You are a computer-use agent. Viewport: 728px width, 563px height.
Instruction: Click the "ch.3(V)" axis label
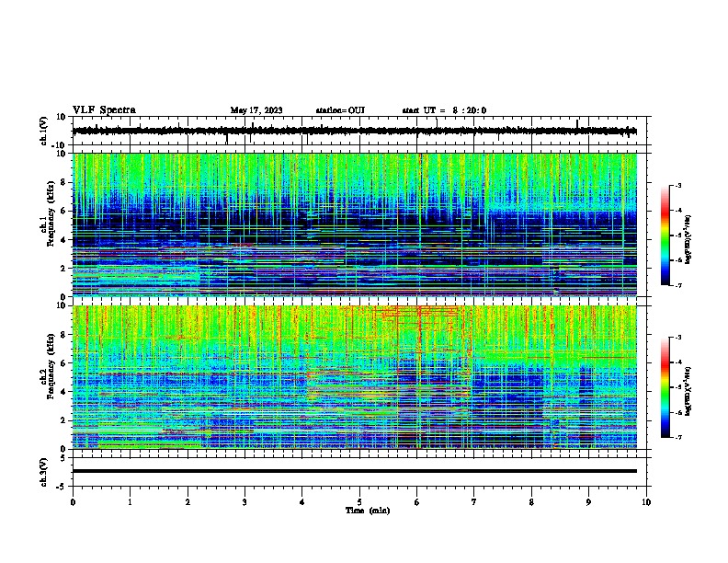44,472
